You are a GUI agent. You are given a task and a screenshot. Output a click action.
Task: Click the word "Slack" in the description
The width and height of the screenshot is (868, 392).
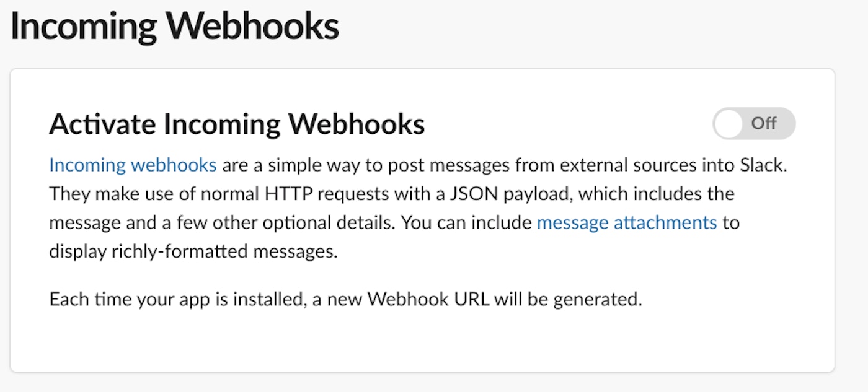(x=763, y=165)
